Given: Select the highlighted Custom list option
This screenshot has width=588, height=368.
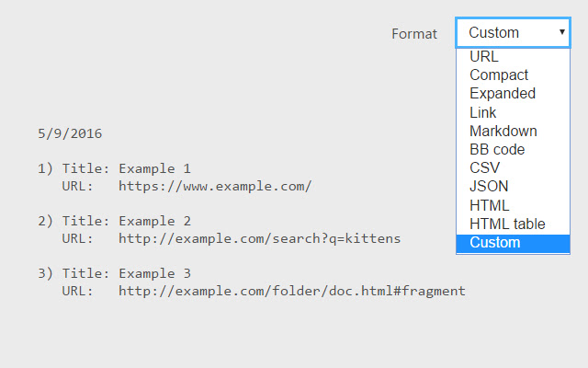Looking at the screenshot, I should pos(495,243).
